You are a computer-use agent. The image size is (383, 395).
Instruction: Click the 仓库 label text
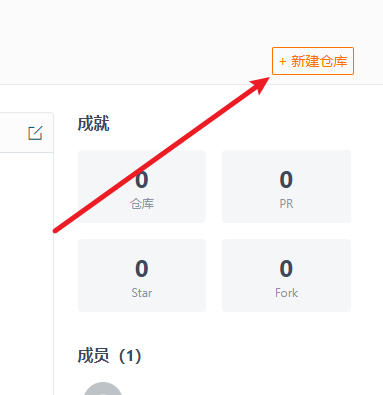(142, 204)
